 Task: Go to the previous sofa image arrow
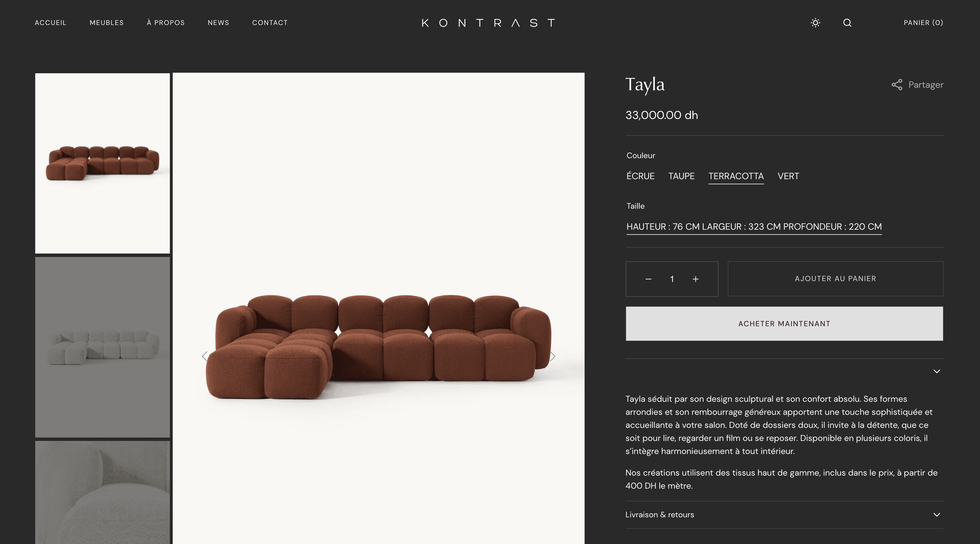click(x=205, y=356)
